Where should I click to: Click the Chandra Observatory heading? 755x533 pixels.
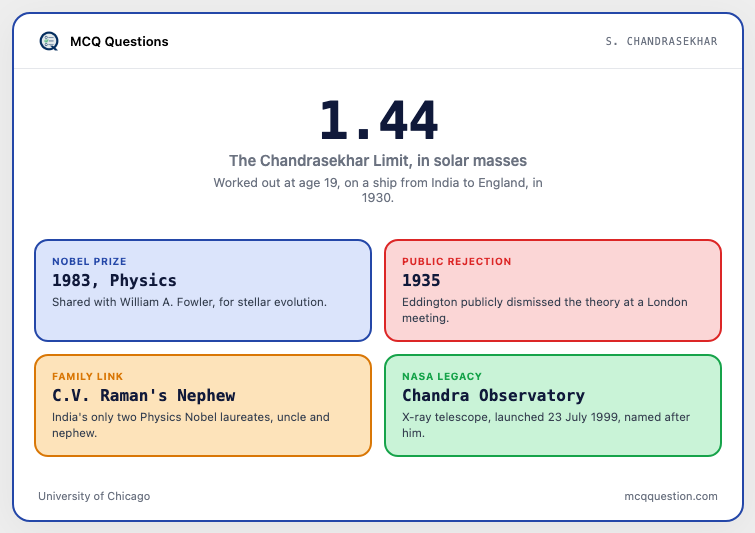point(494,395)
